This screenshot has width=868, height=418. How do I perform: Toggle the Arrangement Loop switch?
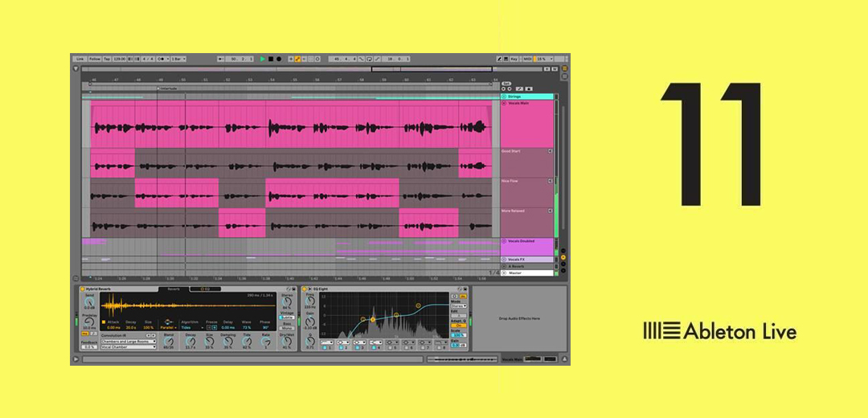pyautogui.click(x=369, y=59)
